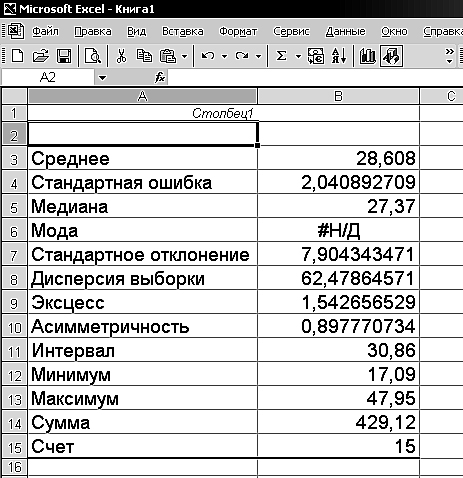The width and height of the screenshot is (463, 478).
Task: Click the Euro currency conversion icon
Action: click(x=316, y=56)
